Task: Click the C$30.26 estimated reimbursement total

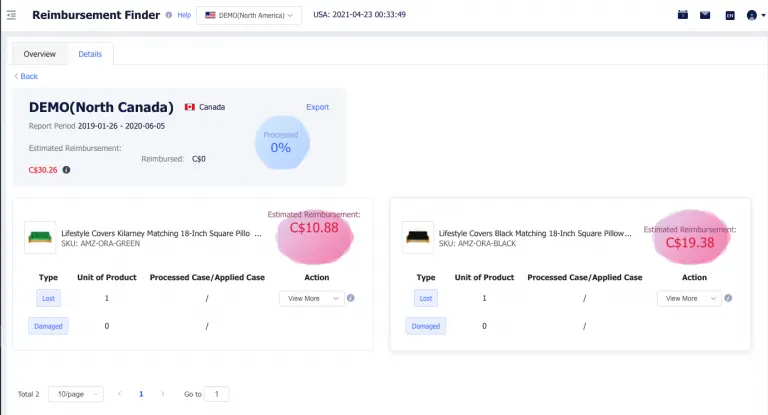Action: (43, 170)
